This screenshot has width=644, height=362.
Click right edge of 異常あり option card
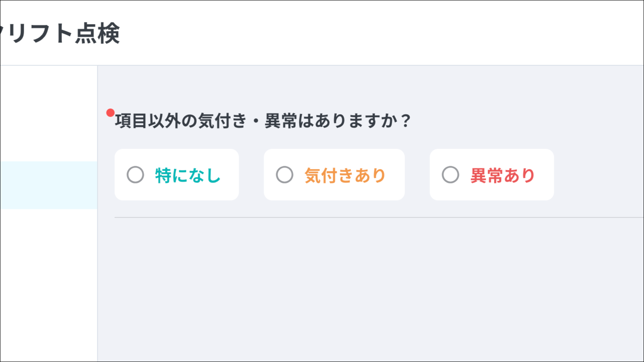pyautogui.click(x=548, y=175)
